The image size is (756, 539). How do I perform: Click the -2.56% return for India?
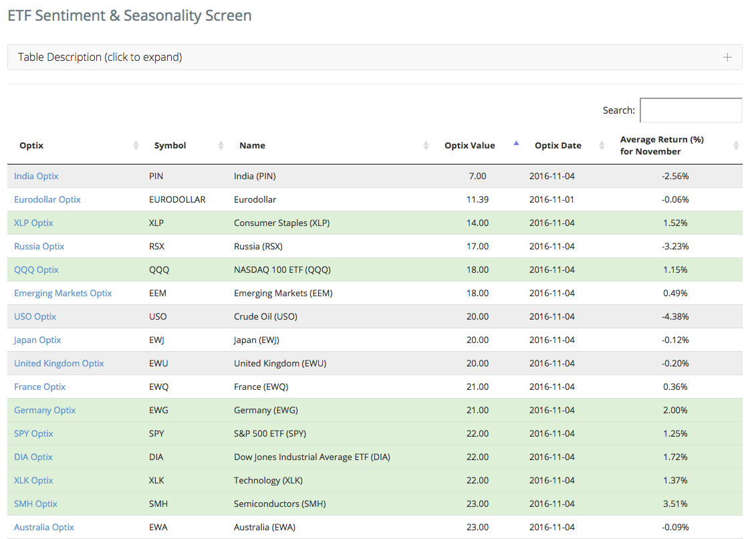(x=675, y=176)
